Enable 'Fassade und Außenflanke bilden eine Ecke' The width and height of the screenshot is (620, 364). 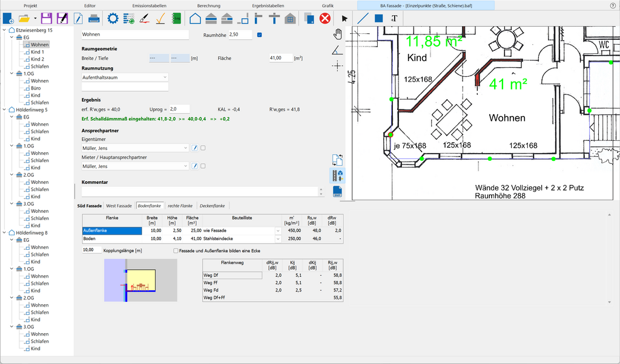(176, 250)
